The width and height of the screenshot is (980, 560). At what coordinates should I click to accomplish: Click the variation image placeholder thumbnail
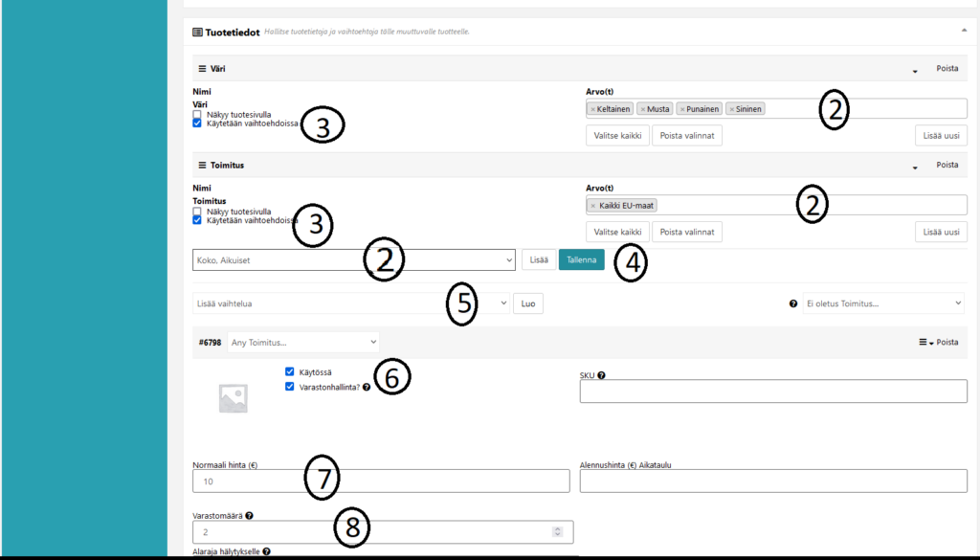(x=233, y=398)
